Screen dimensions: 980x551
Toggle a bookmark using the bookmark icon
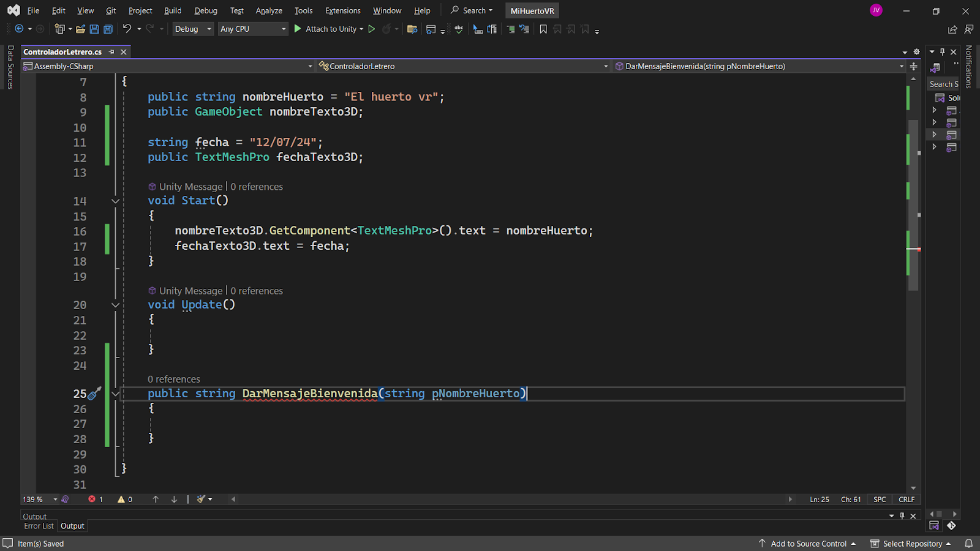pyautogui.click(x=543, y=29)
